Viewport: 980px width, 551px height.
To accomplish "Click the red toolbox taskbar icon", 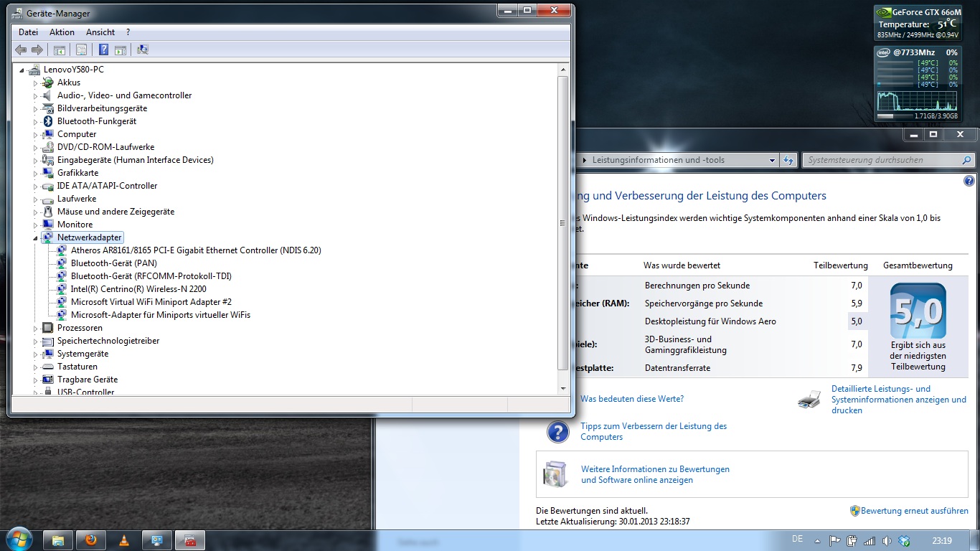I will pyautogui.click(x=190, y=540).
